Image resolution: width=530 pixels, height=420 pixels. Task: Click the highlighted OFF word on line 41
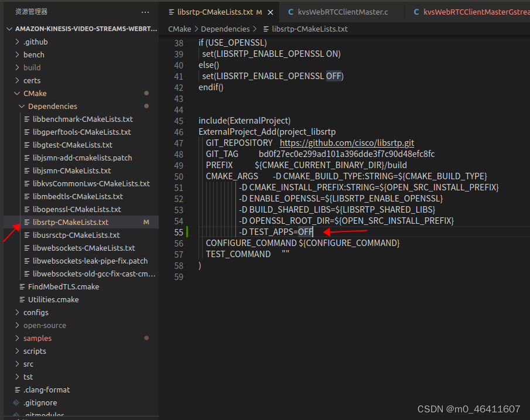click(334, 76)
